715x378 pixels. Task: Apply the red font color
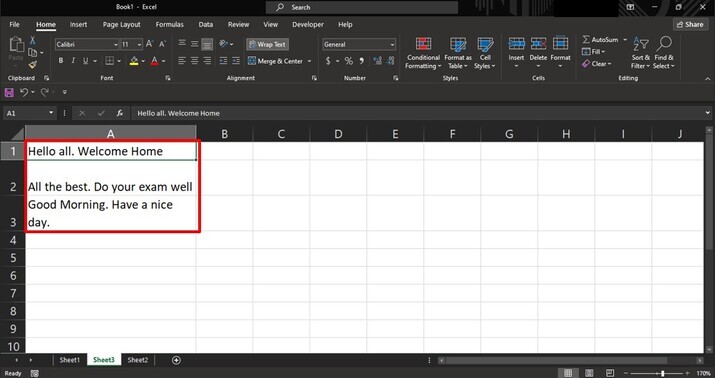[x=155, y=61]
